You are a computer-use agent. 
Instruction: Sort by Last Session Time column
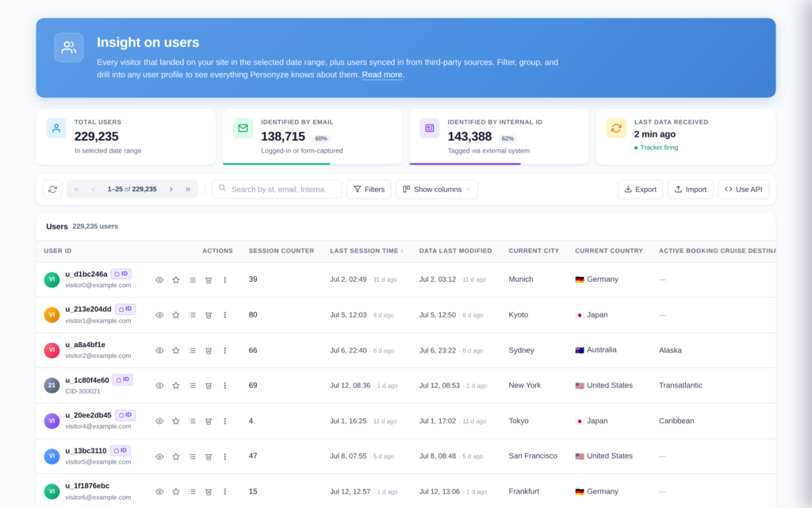366,251
